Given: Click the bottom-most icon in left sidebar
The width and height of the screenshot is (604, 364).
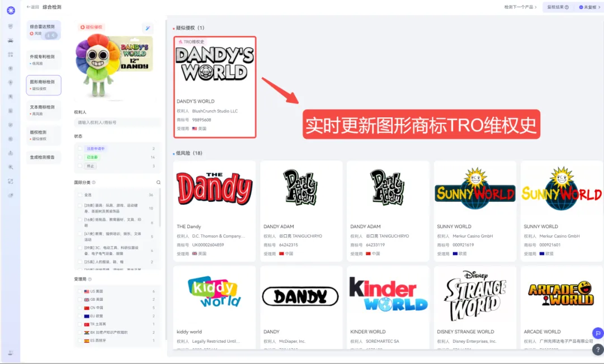Looking at the screenshot, I should click(11, 352).
